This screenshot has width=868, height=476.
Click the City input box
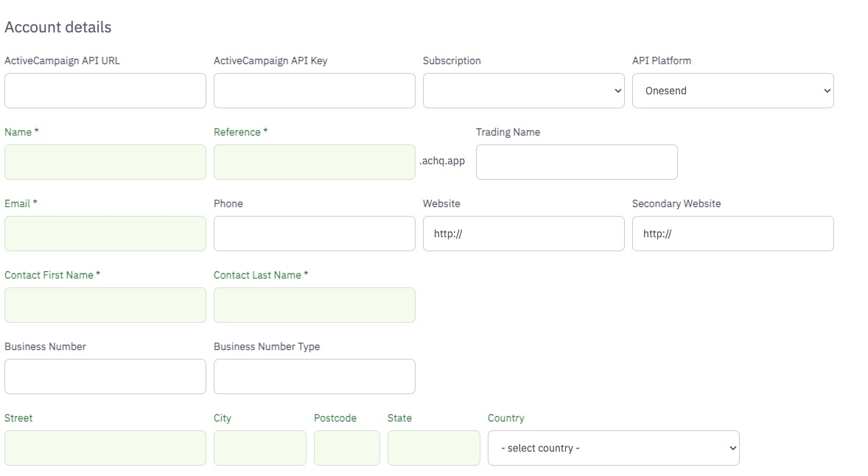click(x=260, y=448)
